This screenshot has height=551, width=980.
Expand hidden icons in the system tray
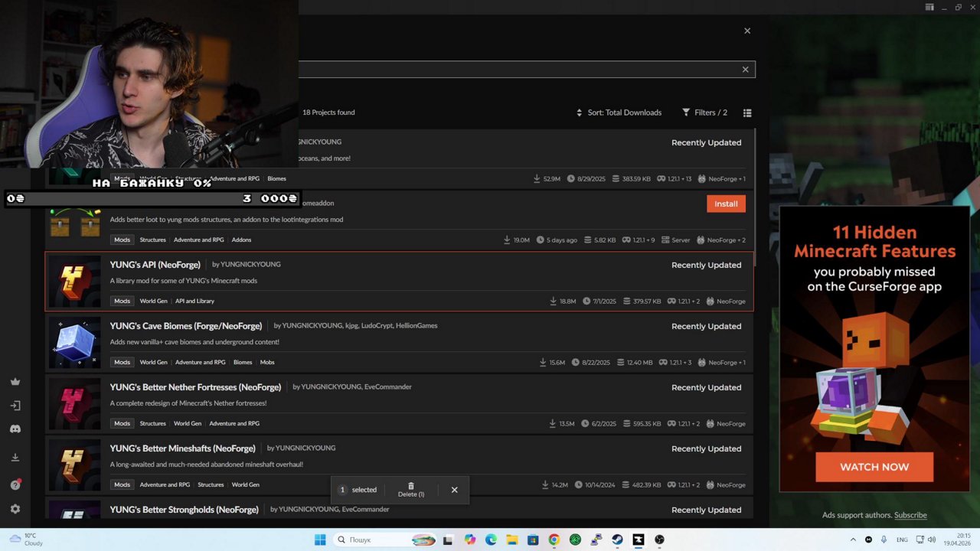tap(853, 540)
